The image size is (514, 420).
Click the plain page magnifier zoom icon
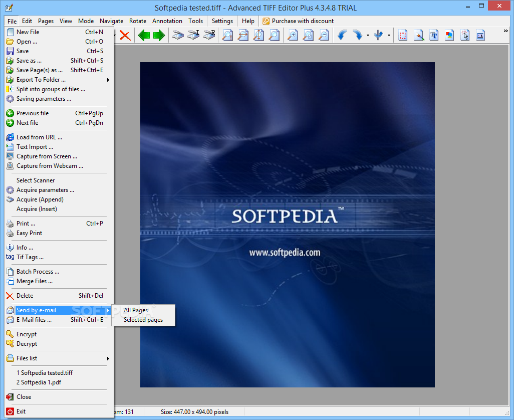coord(274,35)
